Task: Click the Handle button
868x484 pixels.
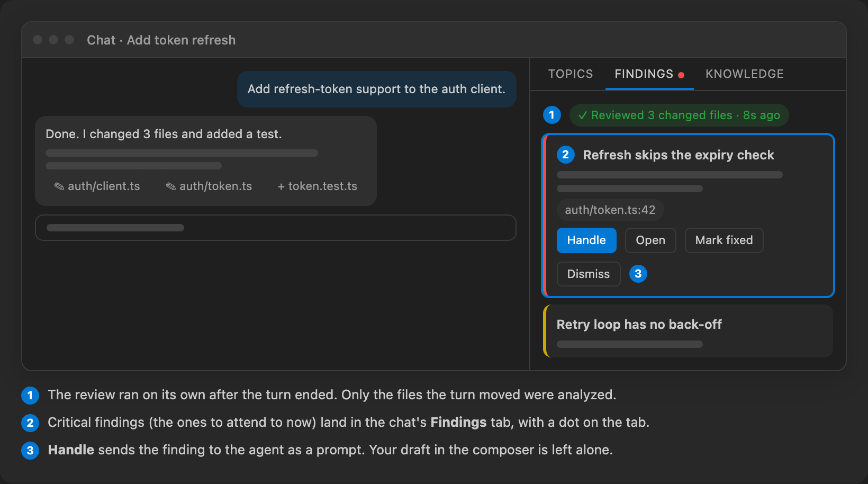Action: [x=586, y=240]
